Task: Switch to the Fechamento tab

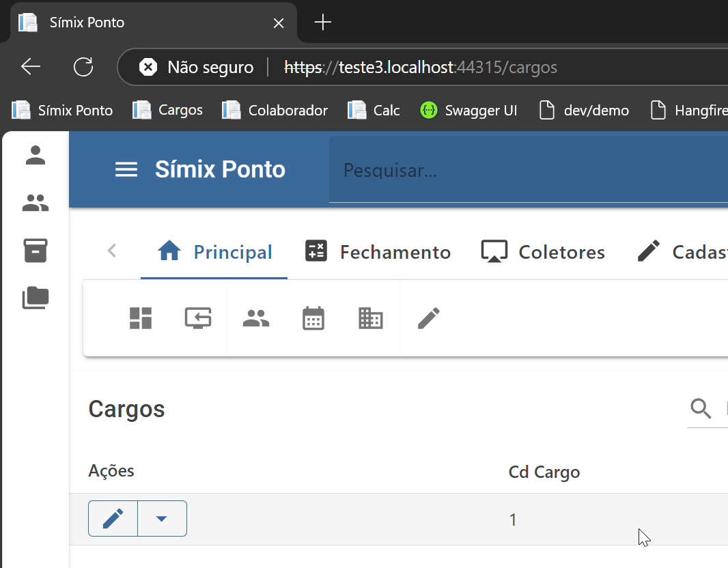Action: pos(378,251)
